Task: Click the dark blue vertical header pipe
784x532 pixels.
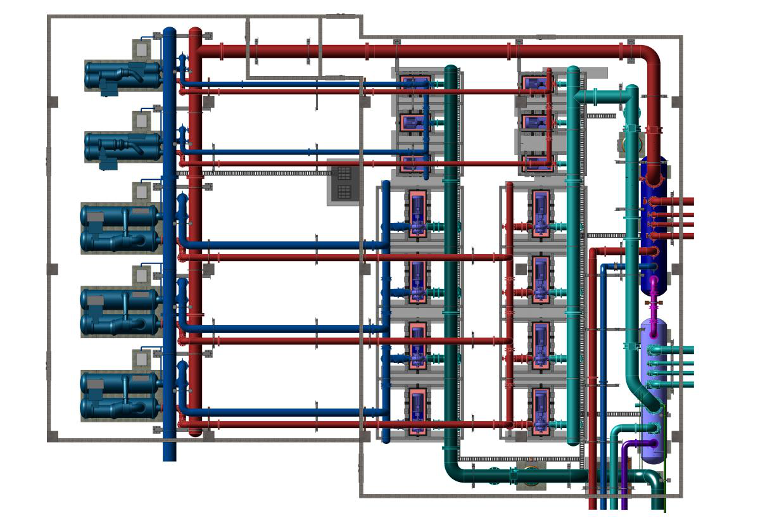Action: click(169, 253)
